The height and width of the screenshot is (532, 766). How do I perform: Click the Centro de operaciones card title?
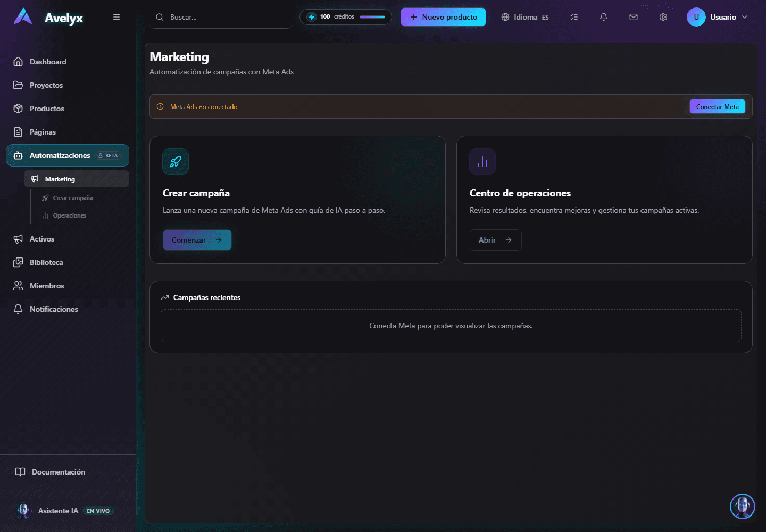[x=520, y=193]
